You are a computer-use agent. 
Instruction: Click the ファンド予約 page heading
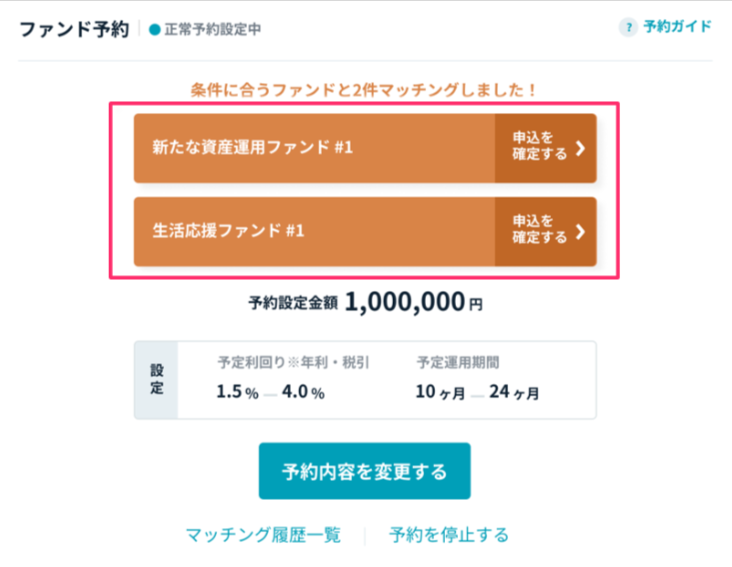click(x=74, y=29)
